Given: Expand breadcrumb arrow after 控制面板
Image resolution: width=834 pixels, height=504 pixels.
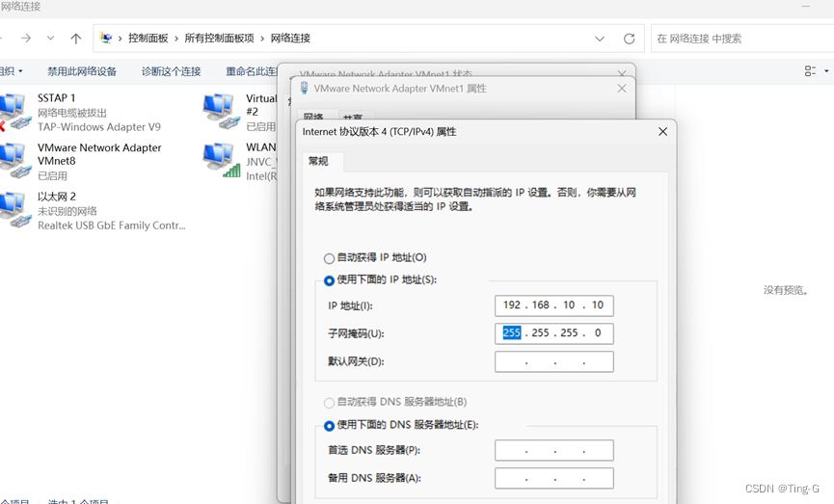Looking at the screenshot, I should pyautogui.click(x=176, y=39).
